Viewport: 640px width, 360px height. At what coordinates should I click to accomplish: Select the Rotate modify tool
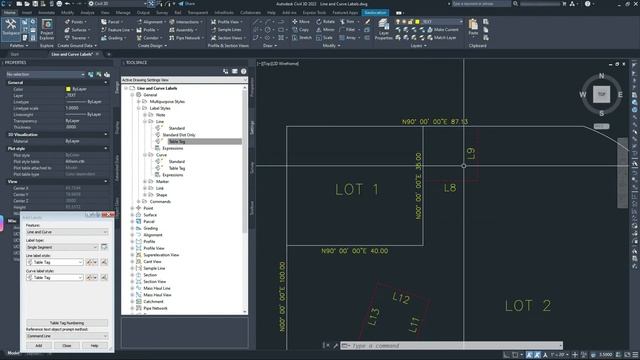pyautogui.click(x=325, y=22)
